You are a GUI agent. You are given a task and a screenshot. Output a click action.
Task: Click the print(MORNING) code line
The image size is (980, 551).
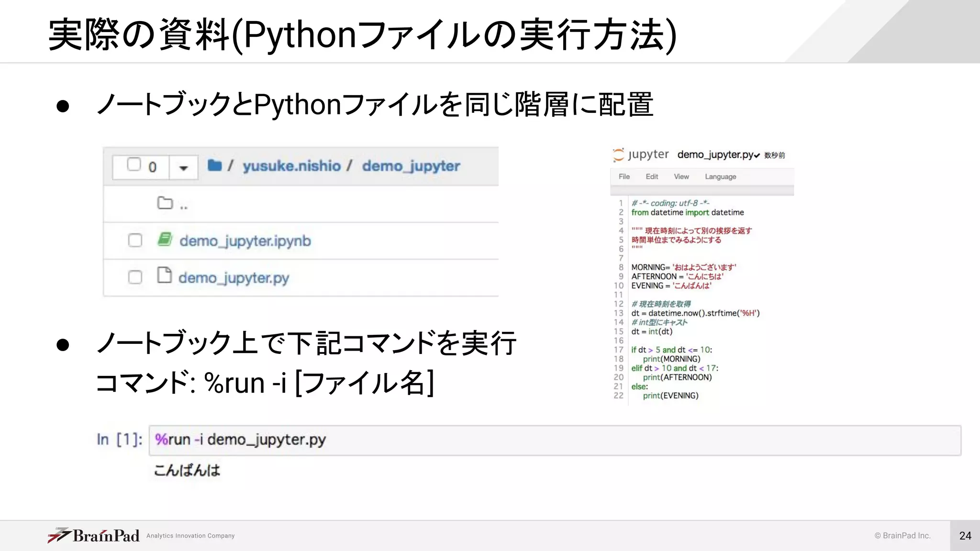(671, 359)
